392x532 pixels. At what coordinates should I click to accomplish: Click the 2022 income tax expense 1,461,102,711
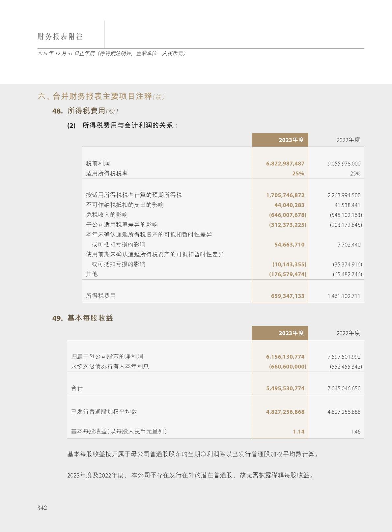[x=344, y=296]
